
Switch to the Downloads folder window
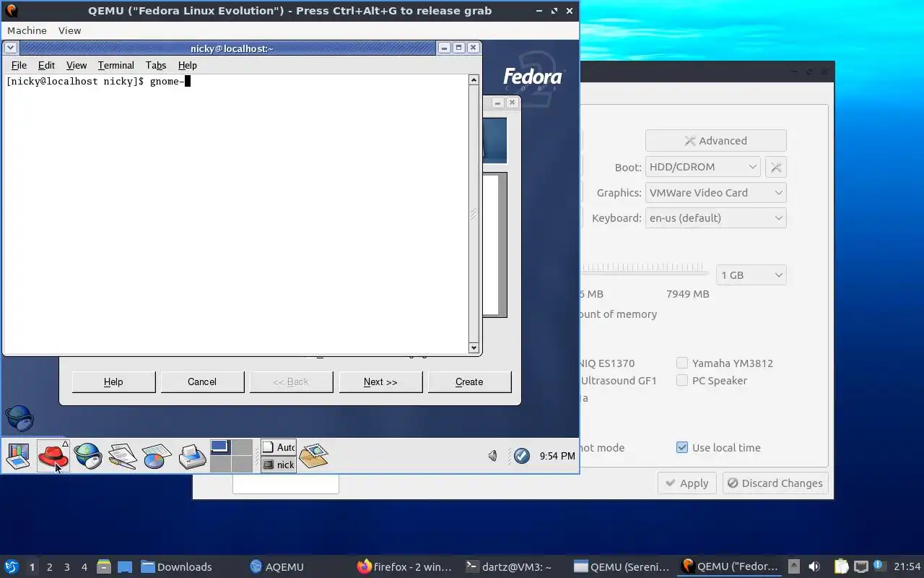(177, 566)
